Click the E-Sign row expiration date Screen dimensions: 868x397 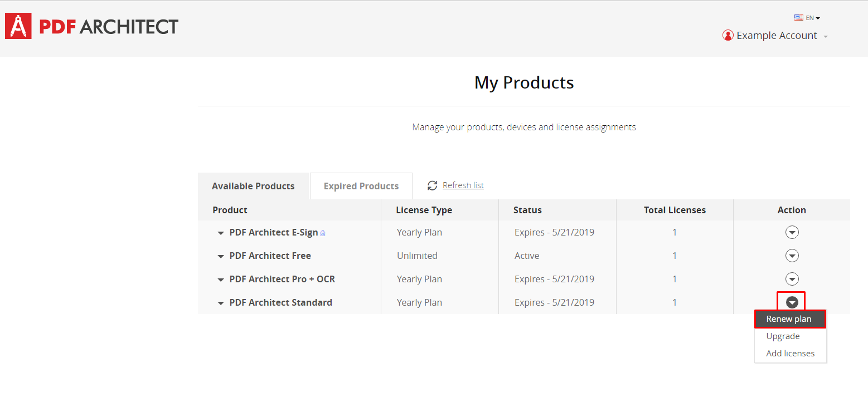click(x=554, y=232)
